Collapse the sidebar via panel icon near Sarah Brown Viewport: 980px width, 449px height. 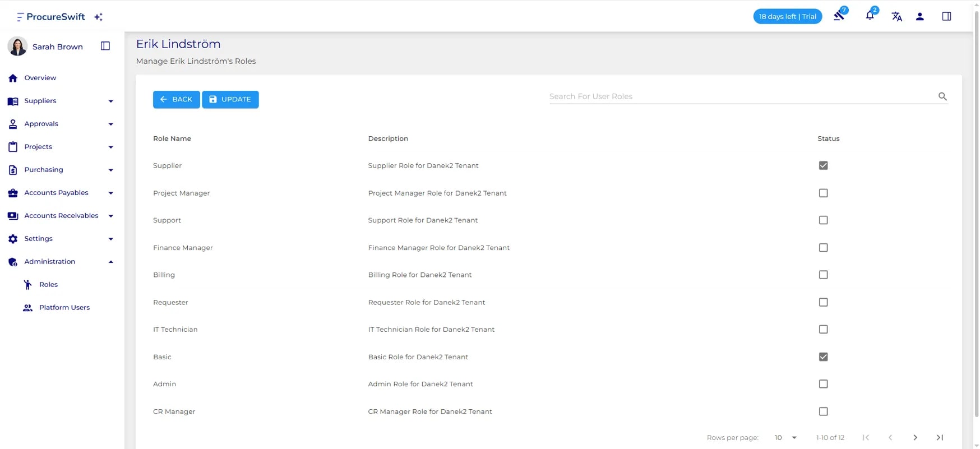[105, 46]
